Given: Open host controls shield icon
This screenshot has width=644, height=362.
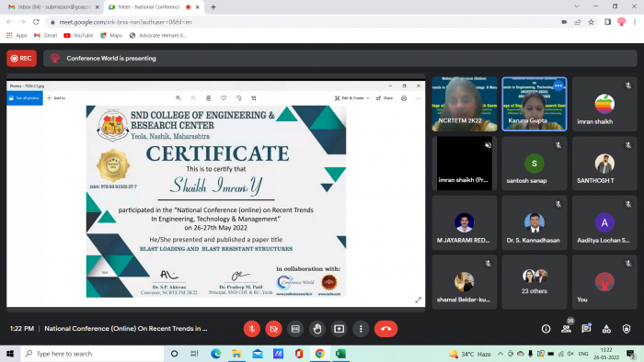Looking at the screenshot, I should coord(627,329).
